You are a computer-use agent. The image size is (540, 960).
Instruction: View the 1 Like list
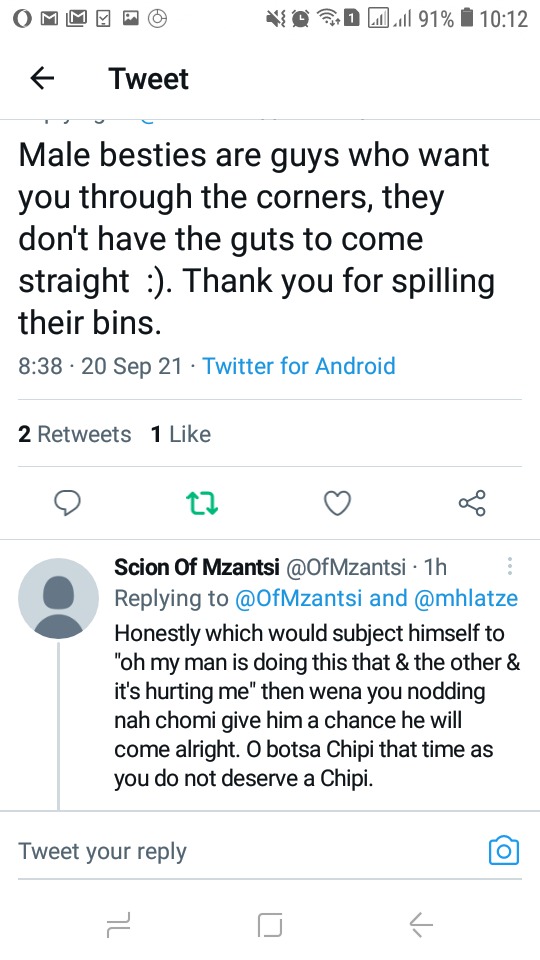pyautogui.click(x=181, y=434)
